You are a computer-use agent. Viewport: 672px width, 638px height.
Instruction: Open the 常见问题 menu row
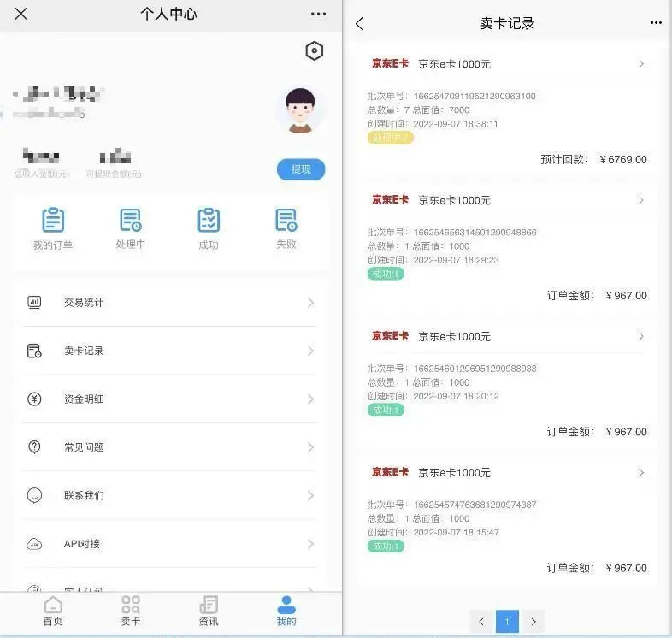point(169,447)
